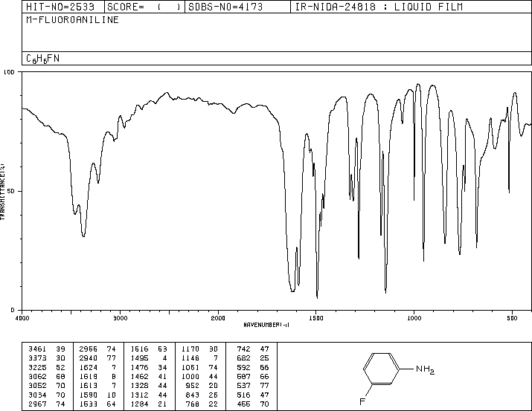Select peak table entry 1462
This screenshot has width=532, height=411.
click(149, 376)
